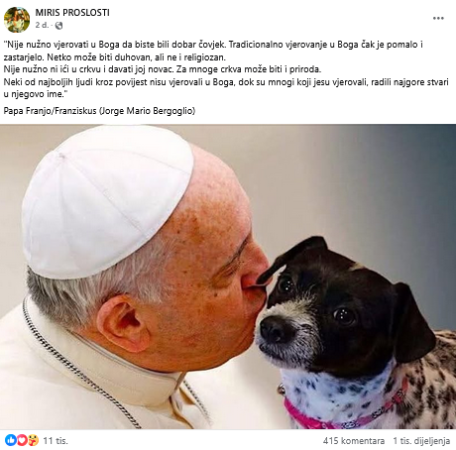Click the man's ear in the photo
Screen dimensions: 456x450
click(123, 323)
